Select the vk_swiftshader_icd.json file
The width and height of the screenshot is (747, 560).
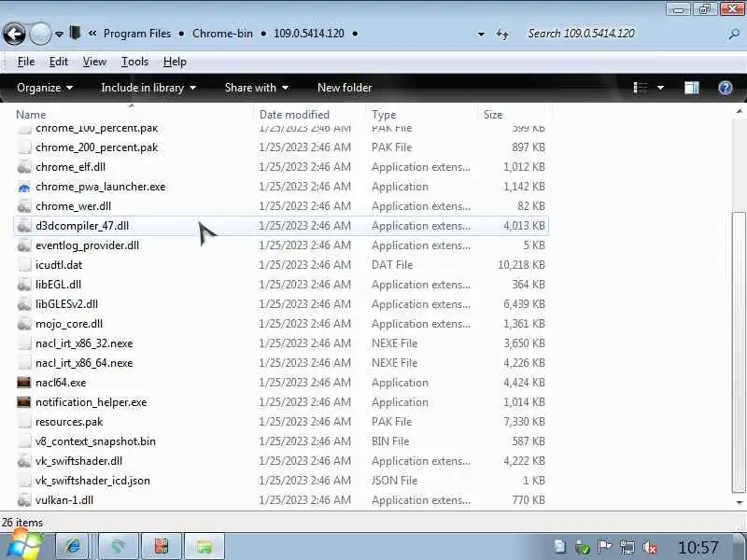281,481
